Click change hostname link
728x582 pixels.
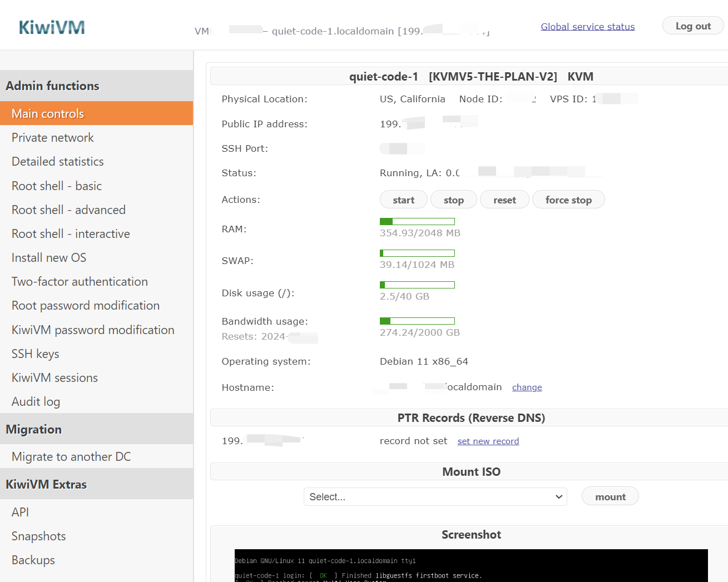527,387
